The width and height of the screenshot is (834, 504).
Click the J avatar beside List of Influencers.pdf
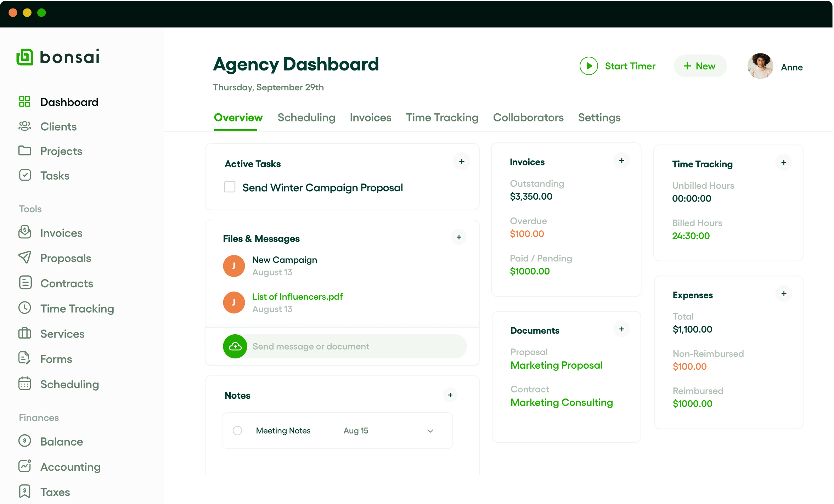234,302
